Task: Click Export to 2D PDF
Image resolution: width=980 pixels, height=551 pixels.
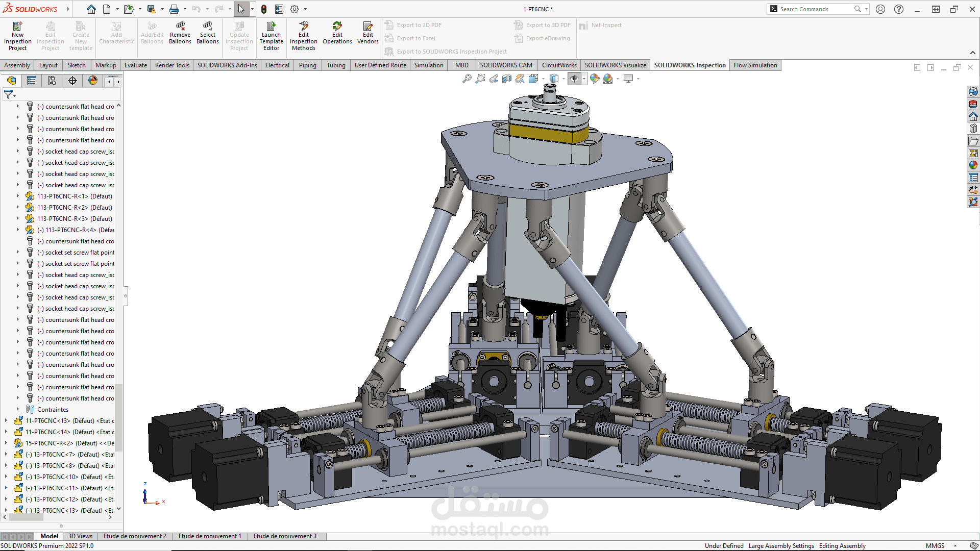Action: click(x=419, y=25)
